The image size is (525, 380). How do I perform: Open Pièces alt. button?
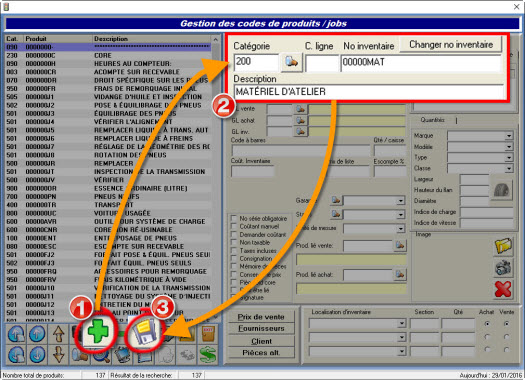261,353
